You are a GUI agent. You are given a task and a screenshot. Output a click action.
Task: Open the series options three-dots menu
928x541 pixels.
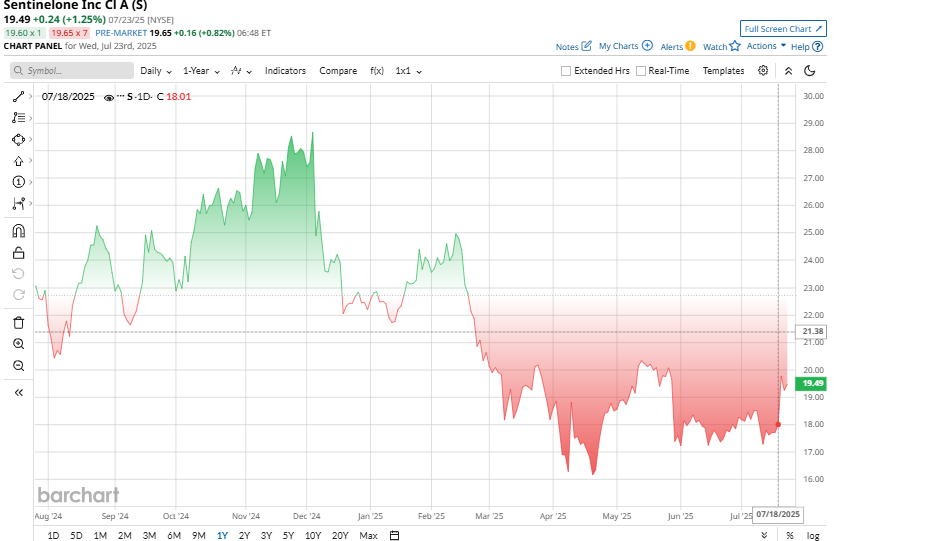(121, 96)
